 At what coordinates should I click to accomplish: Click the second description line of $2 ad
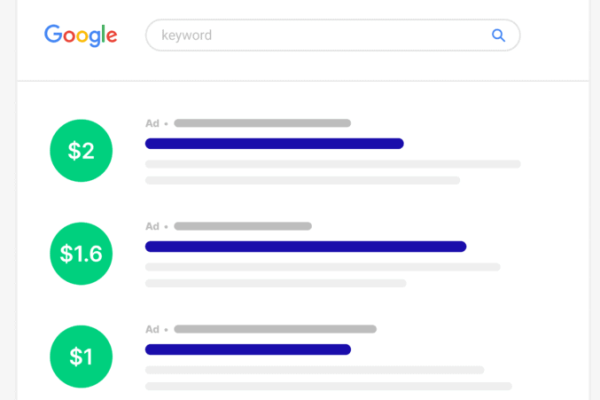(303, 180)
